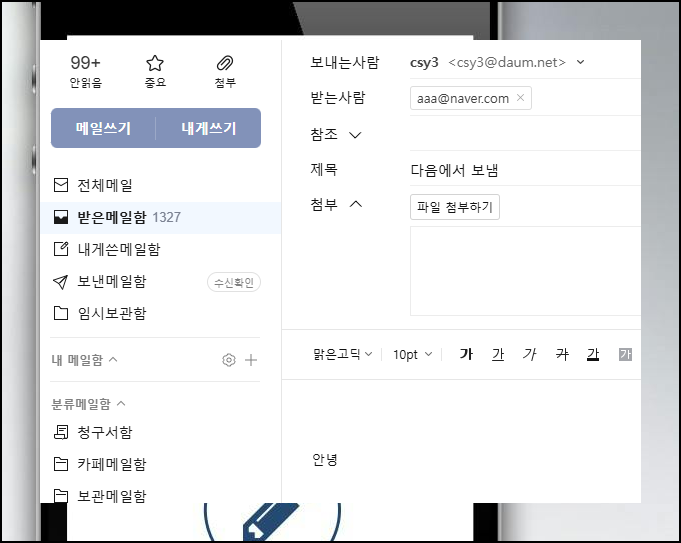Toggle bold formatting 가
Image resolution: width=681 pixels, height=543 pixels.
[x=466, y=354]
